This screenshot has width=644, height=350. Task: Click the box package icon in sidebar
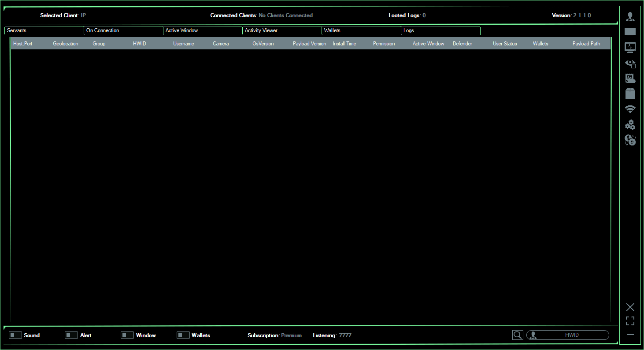(630, 93)
